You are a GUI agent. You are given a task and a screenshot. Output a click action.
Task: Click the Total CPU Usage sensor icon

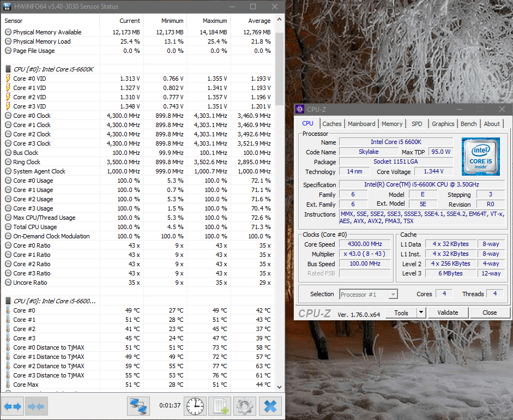[8, 227]
